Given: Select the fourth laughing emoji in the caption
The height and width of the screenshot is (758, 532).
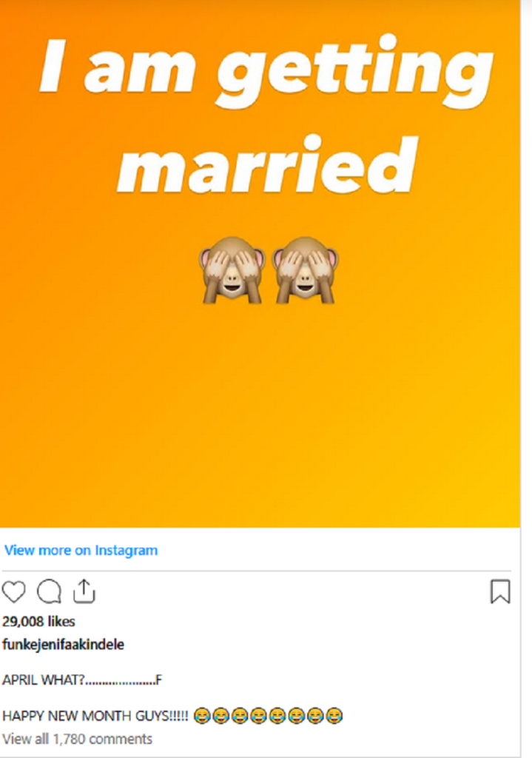Looking at the screenshot, I should 259,715.
